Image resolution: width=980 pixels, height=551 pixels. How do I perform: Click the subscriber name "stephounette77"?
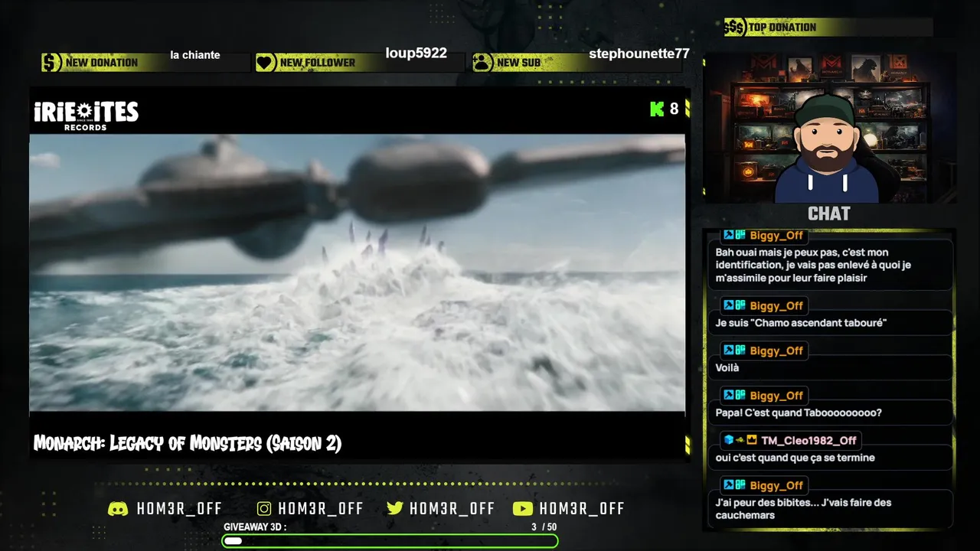(639, 54)
